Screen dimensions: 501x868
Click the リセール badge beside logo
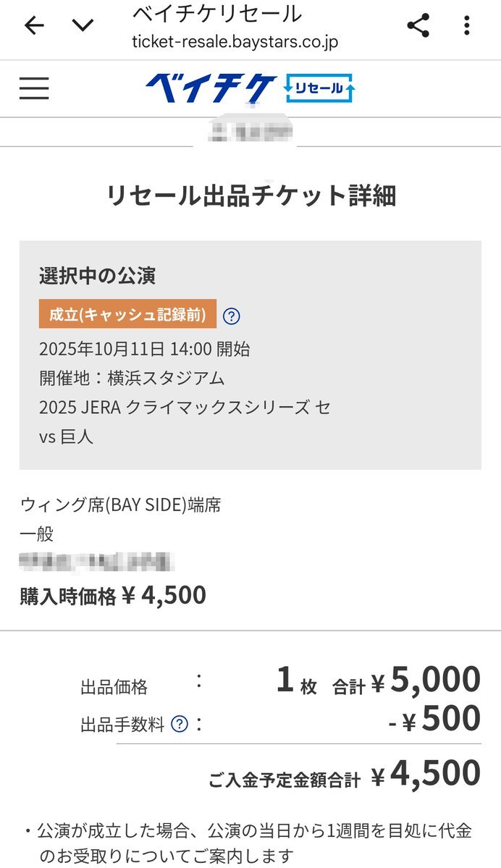click(319, 88)
